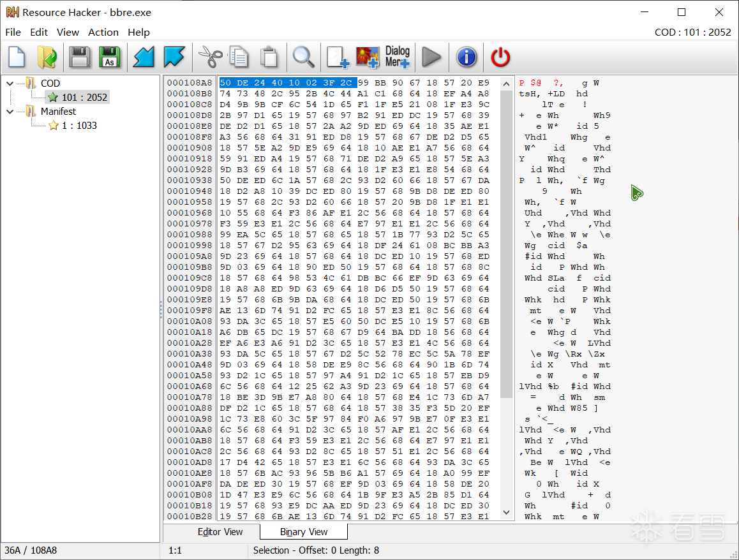This screenshot has height=560, width=739.
Task: Open the Help menu
Action: 138,32
